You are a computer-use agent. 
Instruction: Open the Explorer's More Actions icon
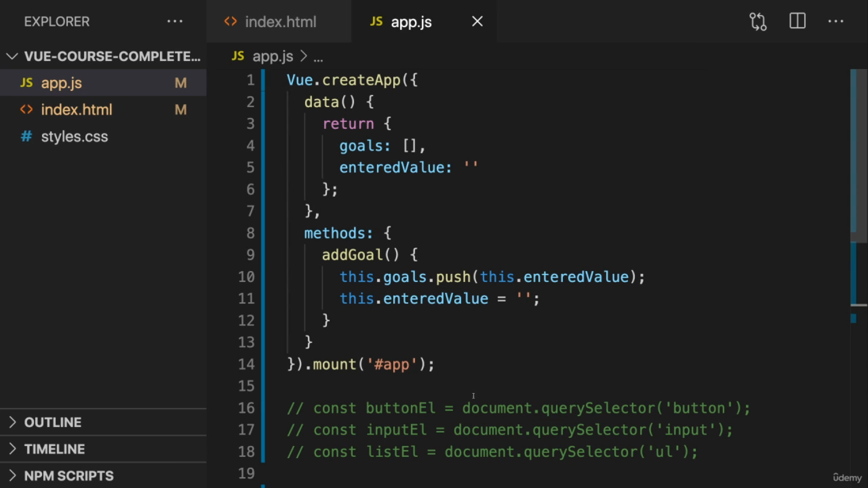(175, 21)
